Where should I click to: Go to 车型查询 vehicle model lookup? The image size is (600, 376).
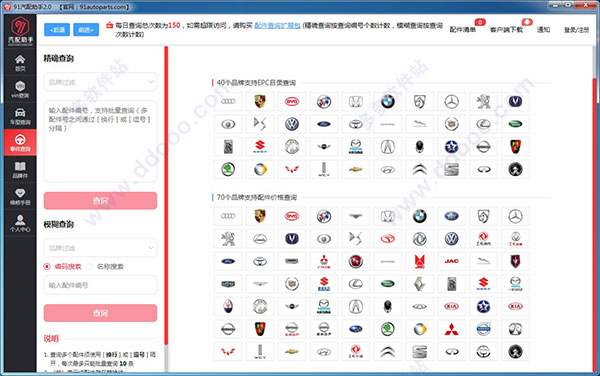click(x=20, y=116)
